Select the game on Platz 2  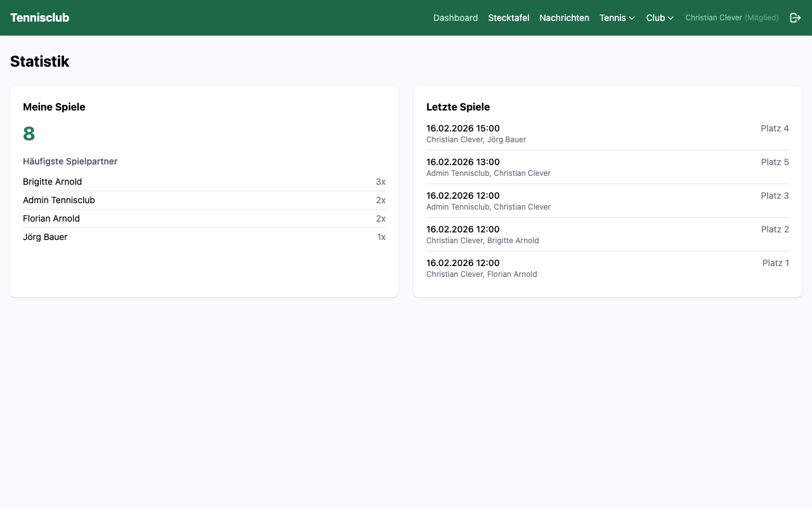[x=775, y=229]
